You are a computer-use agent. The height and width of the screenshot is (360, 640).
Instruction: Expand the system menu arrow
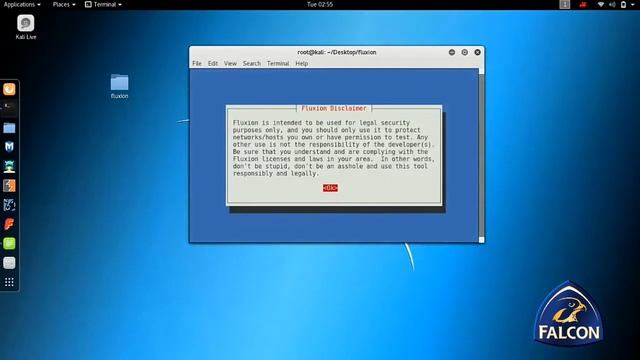(632, 4)
